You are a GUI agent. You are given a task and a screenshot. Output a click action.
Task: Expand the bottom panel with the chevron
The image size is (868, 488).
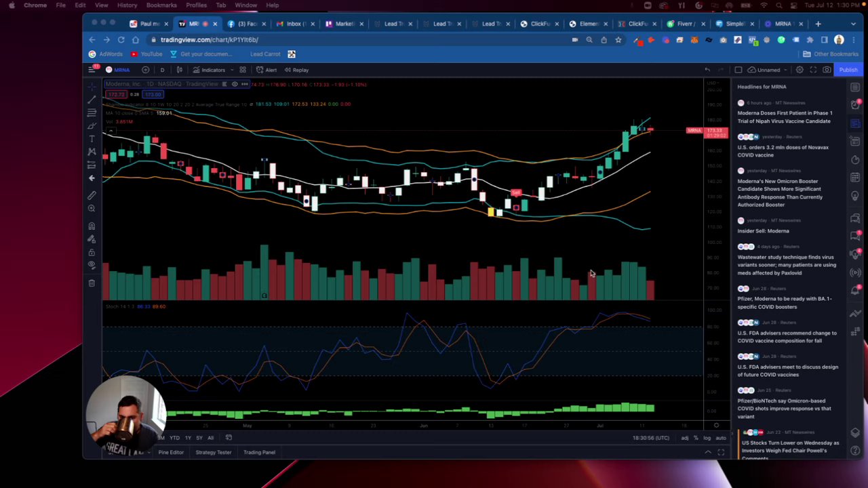(x=707, y=452)
